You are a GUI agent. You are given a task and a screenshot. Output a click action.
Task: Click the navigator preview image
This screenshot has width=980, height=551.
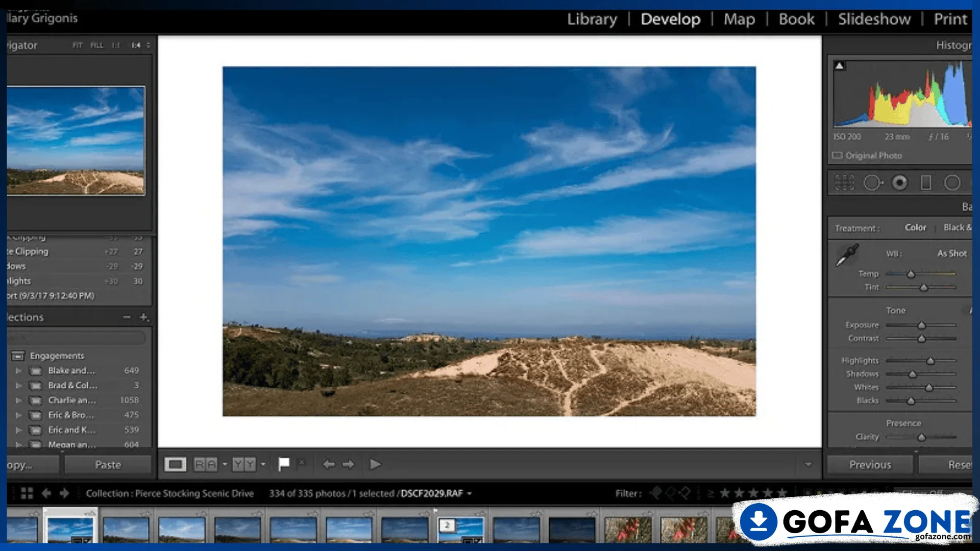click(76, 141)
